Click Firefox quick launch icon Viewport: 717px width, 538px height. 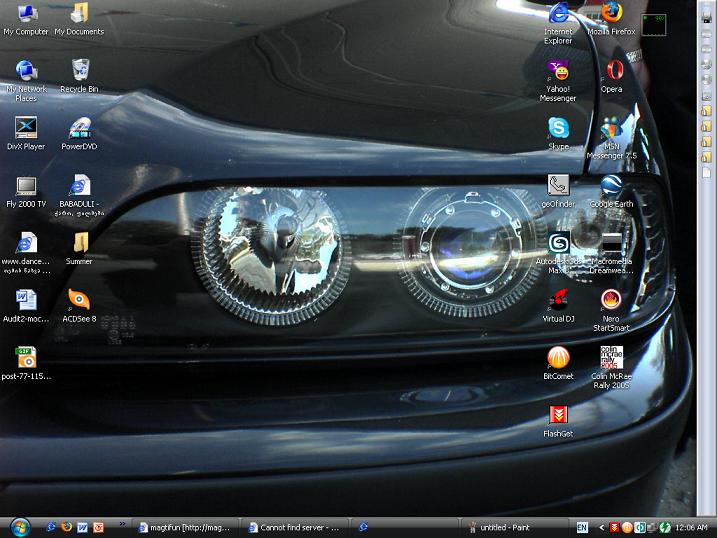click(x=67, y=527)
